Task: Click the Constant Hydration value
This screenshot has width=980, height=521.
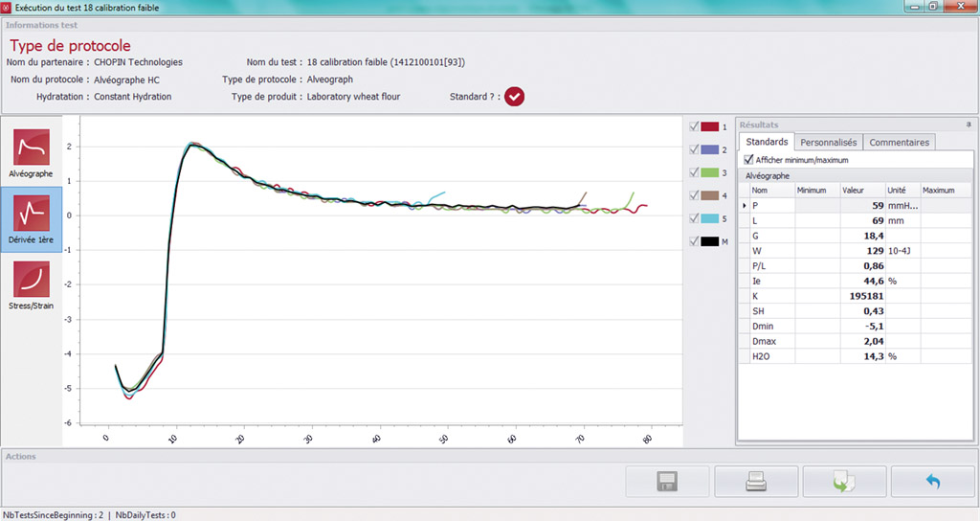Action: (132, 97)
